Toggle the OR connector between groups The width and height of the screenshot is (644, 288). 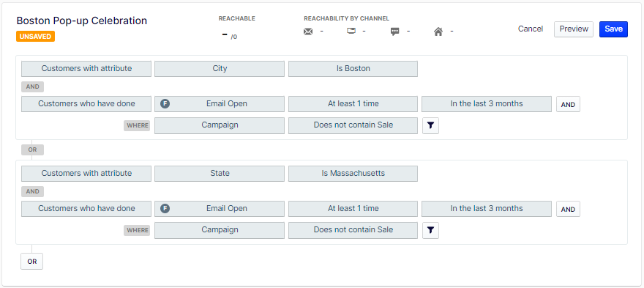click(x=32, y=149)
